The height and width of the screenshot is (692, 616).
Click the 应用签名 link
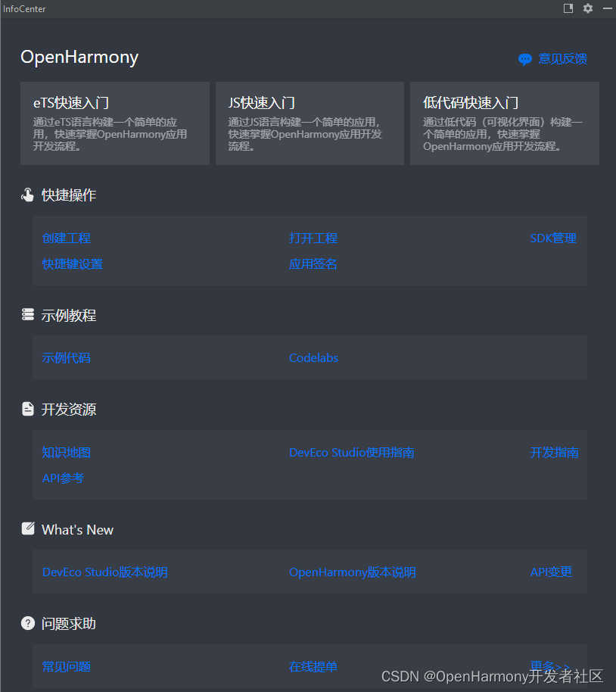(313, 264)
